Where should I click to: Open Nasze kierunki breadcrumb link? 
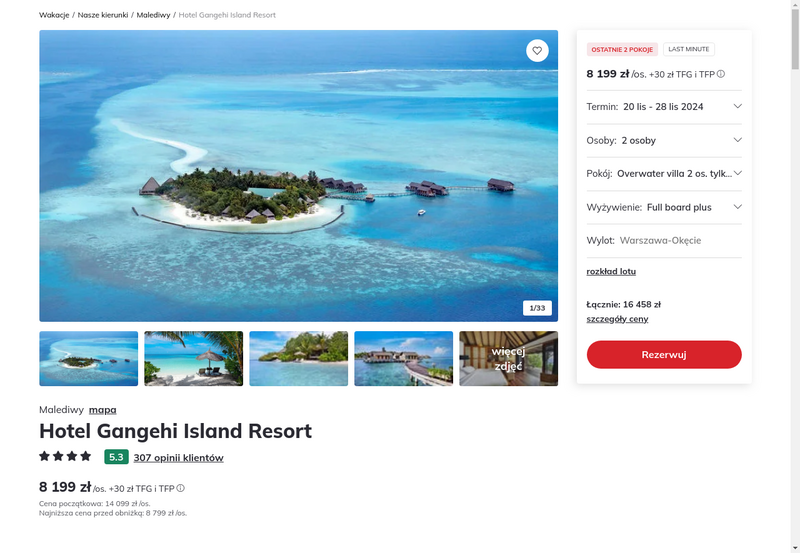[103, 15]
